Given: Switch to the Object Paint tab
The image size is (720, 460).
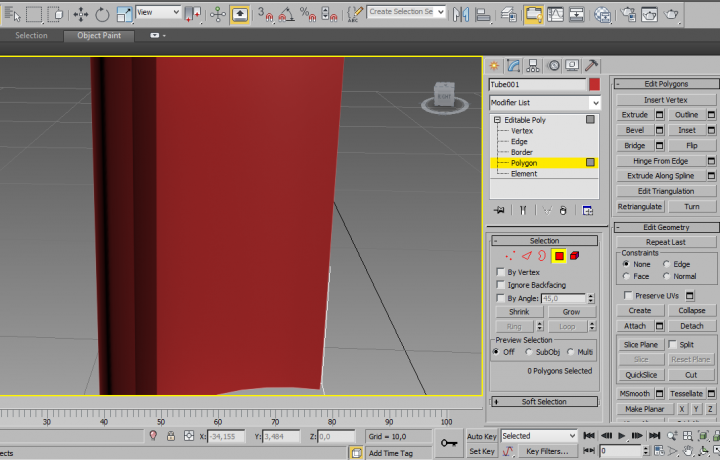Looking at the screenshot, I should (99, 35).
